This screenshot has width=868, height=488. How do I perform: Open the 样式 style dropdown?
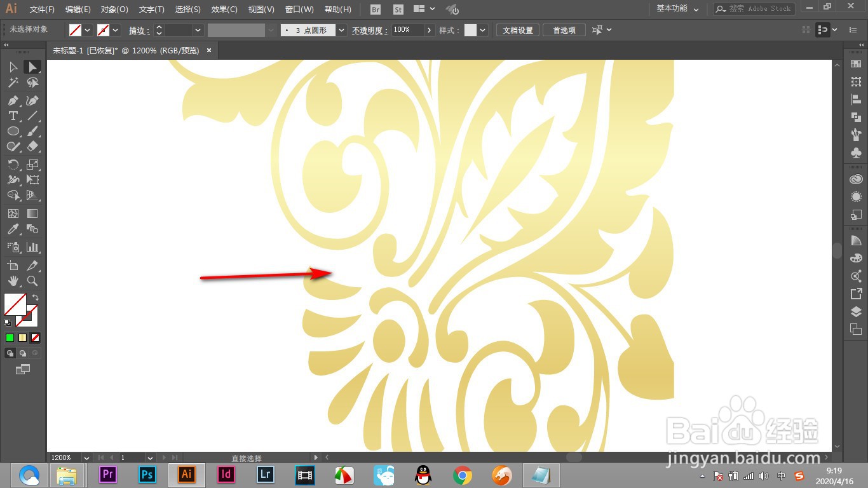[x=484, y=30]
